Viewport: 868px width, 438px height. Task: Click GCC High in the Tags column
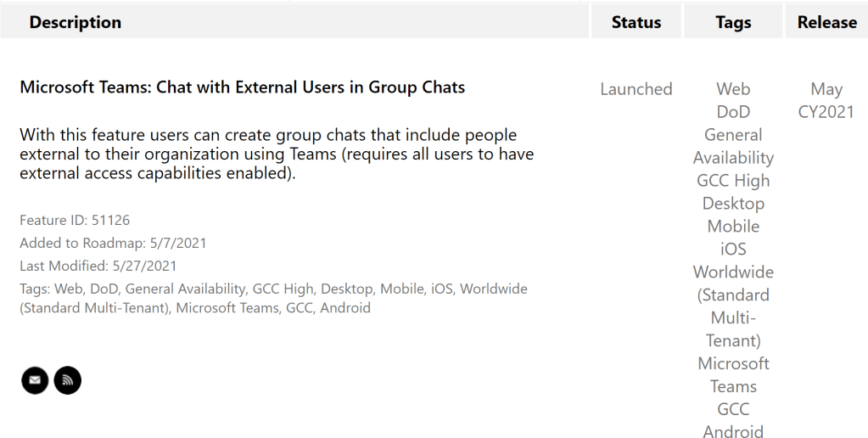[x=733, y=181]
